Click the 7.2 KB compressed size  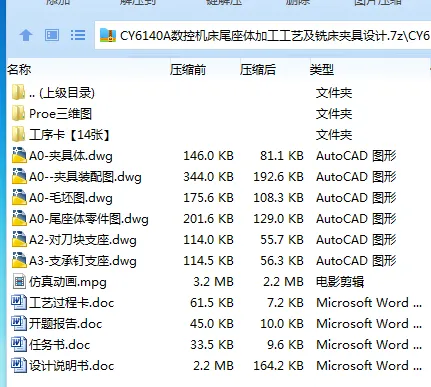pyautogui.click(x=285, y=303)
